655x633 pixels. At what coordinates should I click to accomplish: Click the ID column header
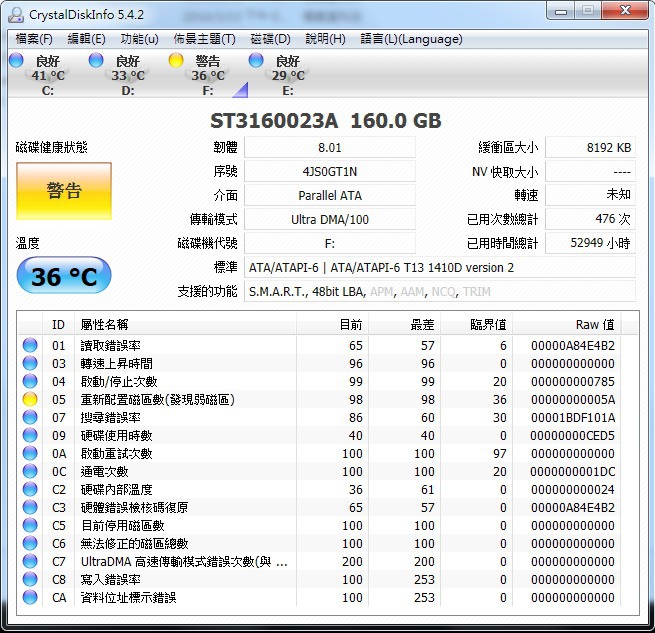point(58,324)
